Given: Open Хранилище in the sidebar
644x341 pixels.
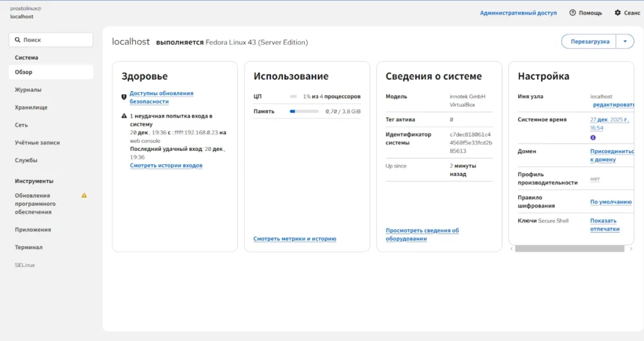Looking at the screenshot, I should click(x=51, y=107).
